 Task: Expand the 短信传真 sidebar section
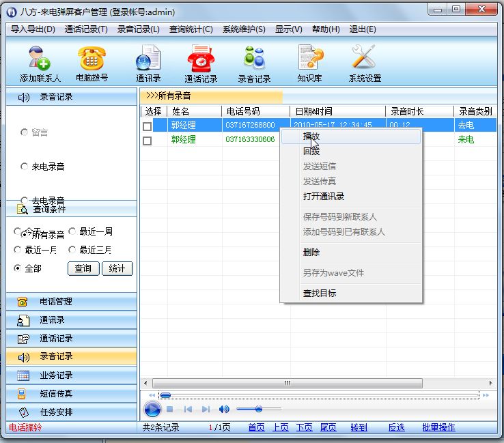[68, 394]
